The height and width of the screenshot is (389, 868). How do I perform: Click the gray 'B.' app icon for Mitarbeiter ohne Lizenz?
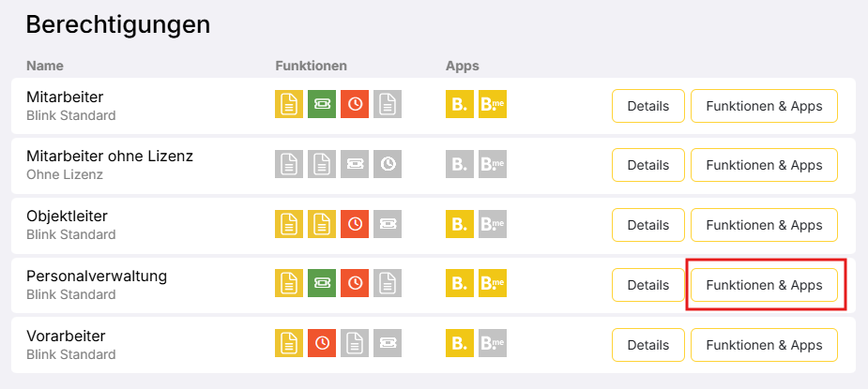click(460, 164)
